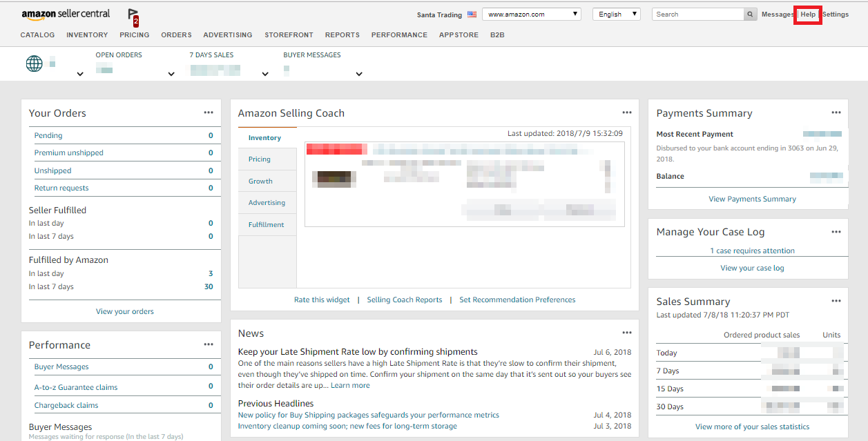Open Unshipped orders link
This screenshot has width=868, height=441.
53,170
